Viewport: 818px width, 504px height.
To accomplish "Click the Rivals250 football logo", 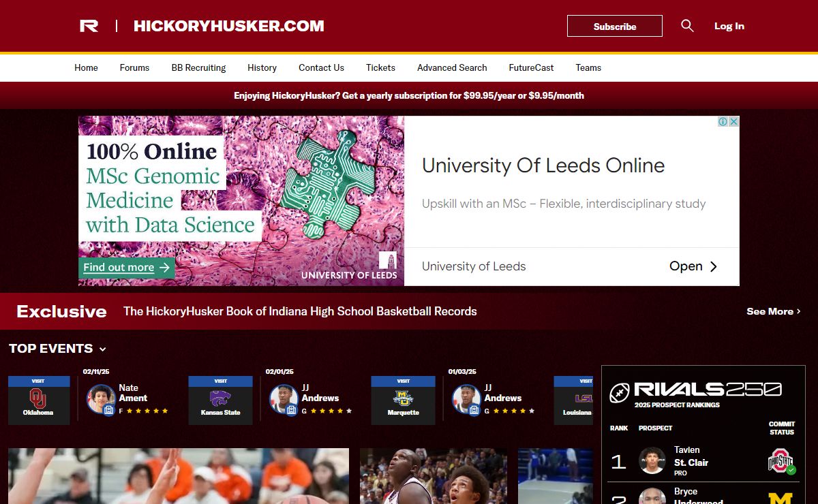I will (620, 392).
